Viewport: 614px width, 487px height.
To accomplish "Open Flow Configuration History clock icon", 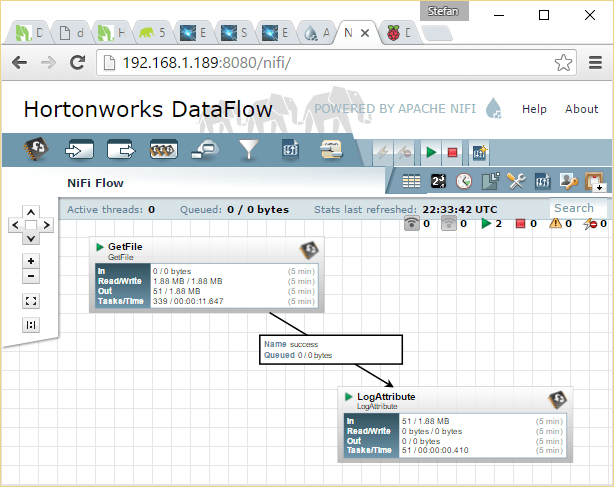I will click(464, 181).
